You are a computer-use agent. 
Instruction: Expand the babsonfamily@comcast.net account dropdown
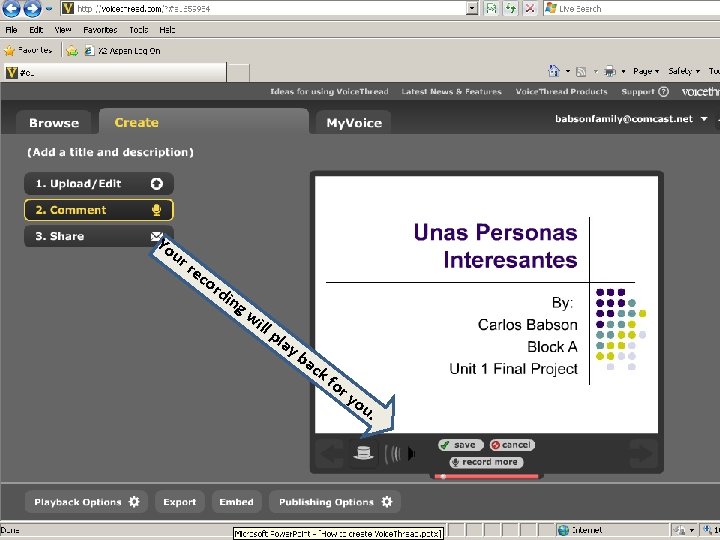704,119
